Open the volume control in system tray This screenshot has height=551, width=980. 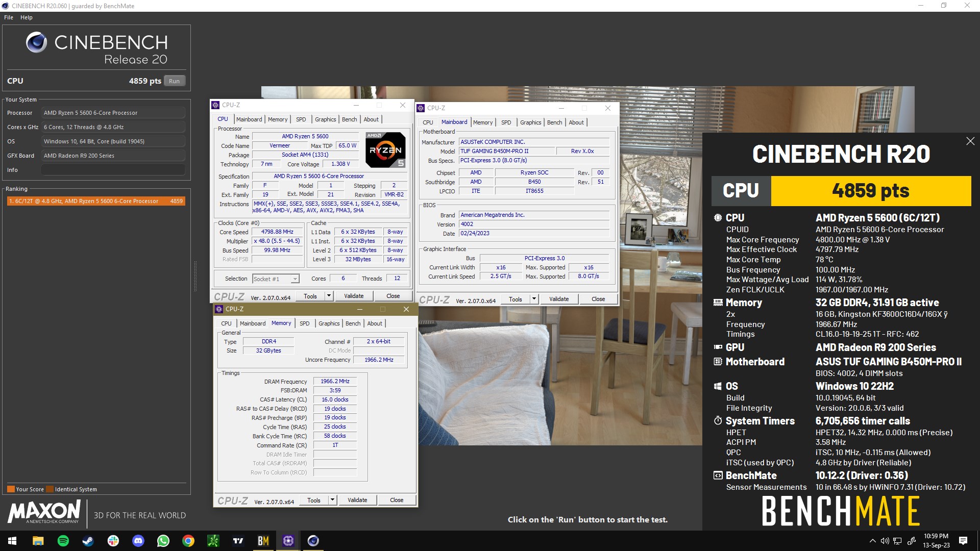tap(885, 541)
